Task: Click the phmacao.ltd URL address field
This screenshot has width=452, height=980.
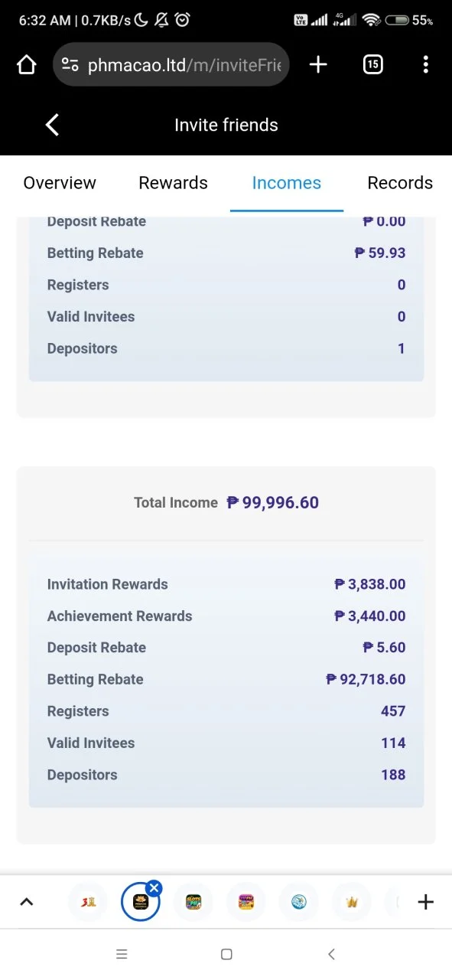Action: point(171,65)
